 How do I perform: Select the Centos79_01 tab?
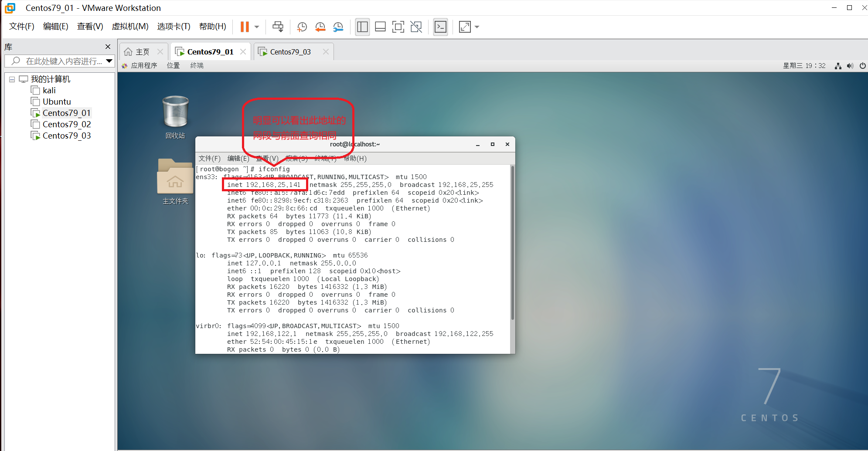pyautogui.click(x=210, y=52)
